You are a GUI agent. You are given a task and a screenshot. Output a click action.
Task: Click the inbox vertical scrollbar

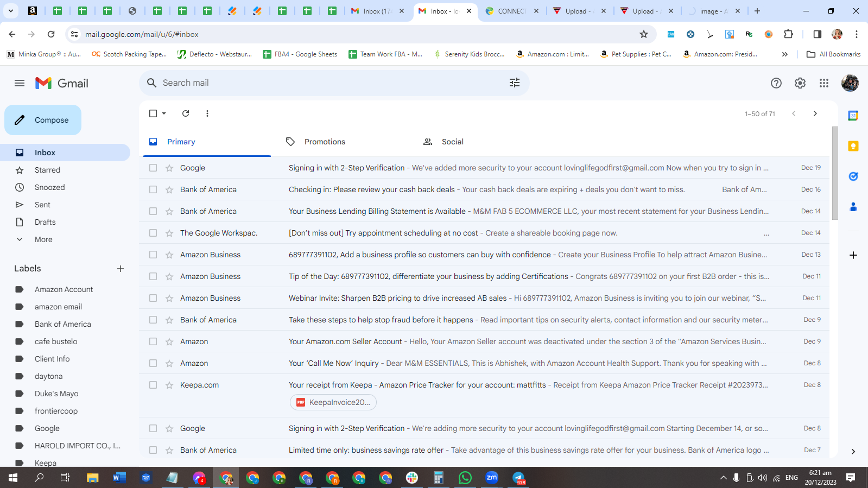pos(835,173)
